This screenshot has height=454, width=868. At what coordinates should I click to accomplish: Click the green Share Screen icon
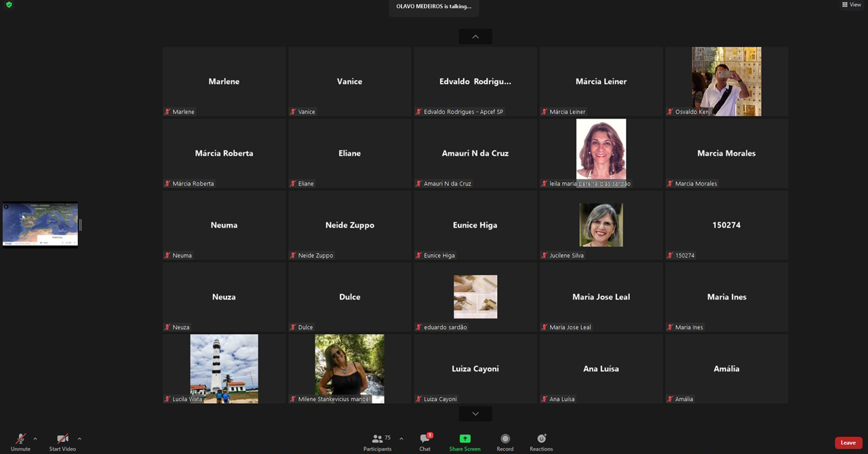pos(465,439)
